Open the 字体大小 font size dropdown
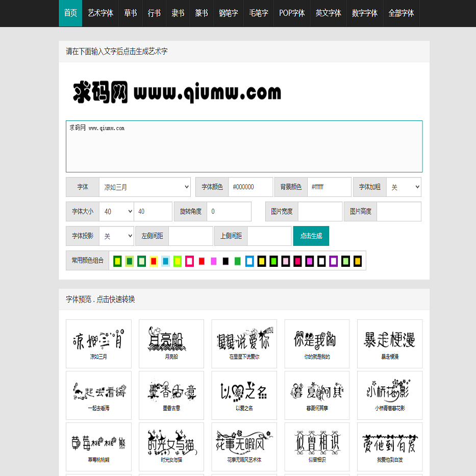The width and height of the screenshot is (476, 476). [x=116, y=211]
